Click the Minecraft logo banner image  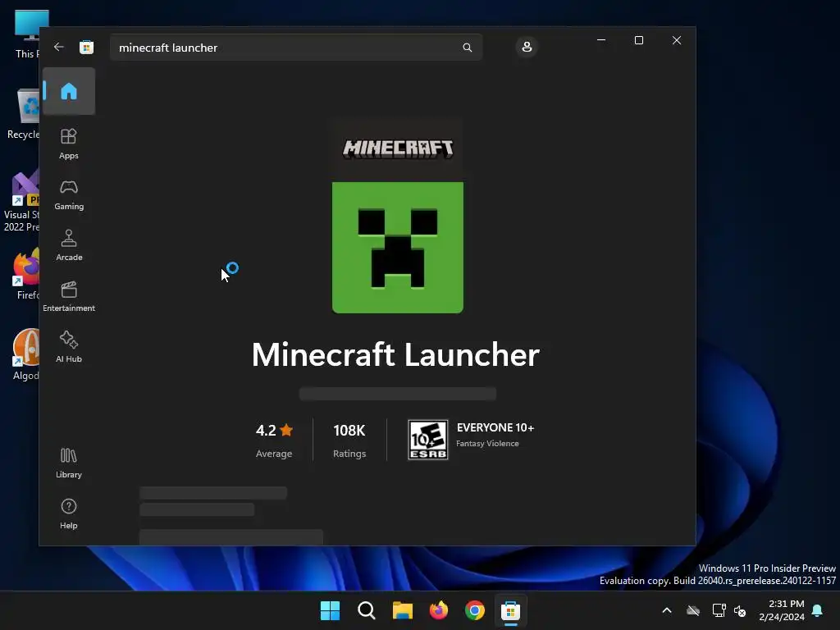(x=398, y=148)
